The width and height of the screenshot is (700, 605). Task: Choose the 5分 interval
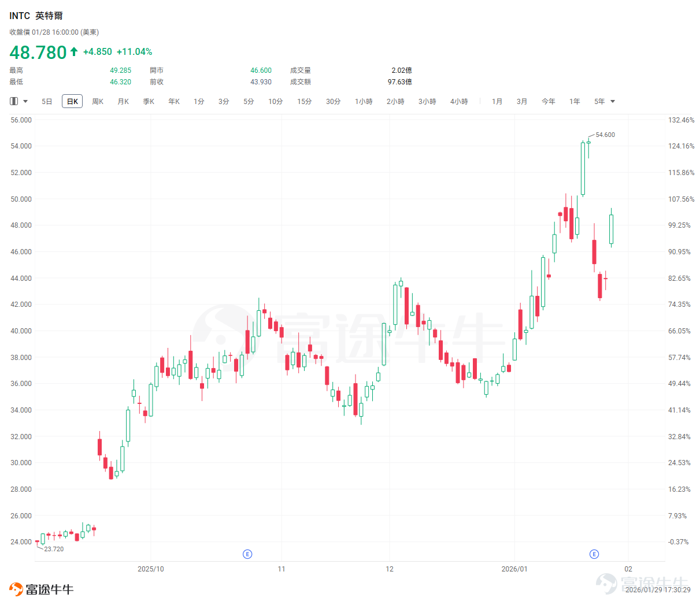(x=249, y=102)
